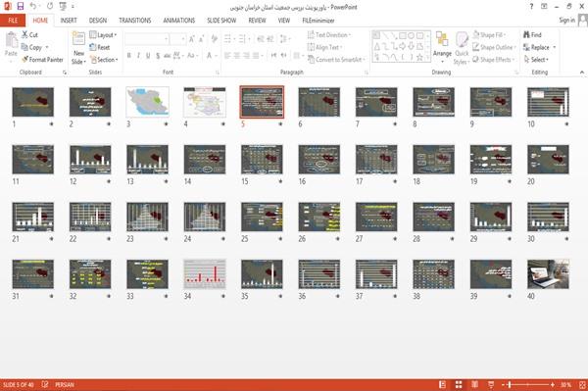Open the Section dropdown
Viewport: 588px width, 391px height.
[x=104, y=60]
